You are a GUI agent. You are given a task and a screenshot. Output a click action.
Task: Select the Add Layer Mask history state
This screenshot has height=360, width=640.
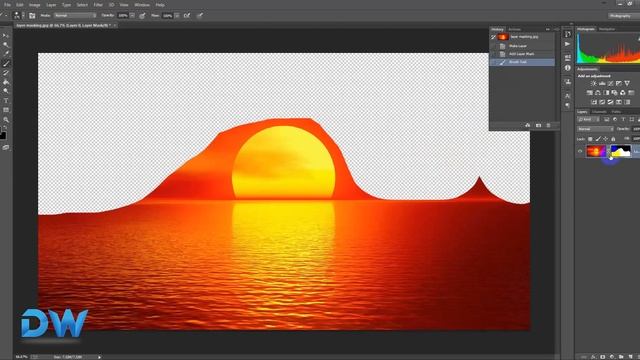(522, 54)
